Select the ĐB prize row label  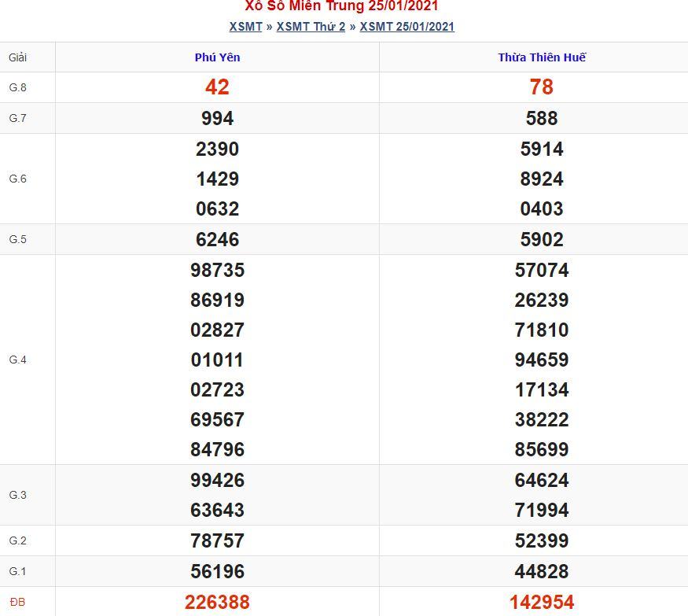(17, 602)
